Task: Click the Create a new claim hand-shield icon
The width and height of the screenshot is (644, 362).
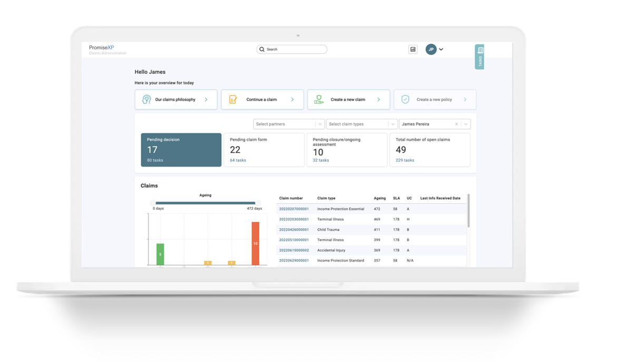Action: (x=319, y=100)
